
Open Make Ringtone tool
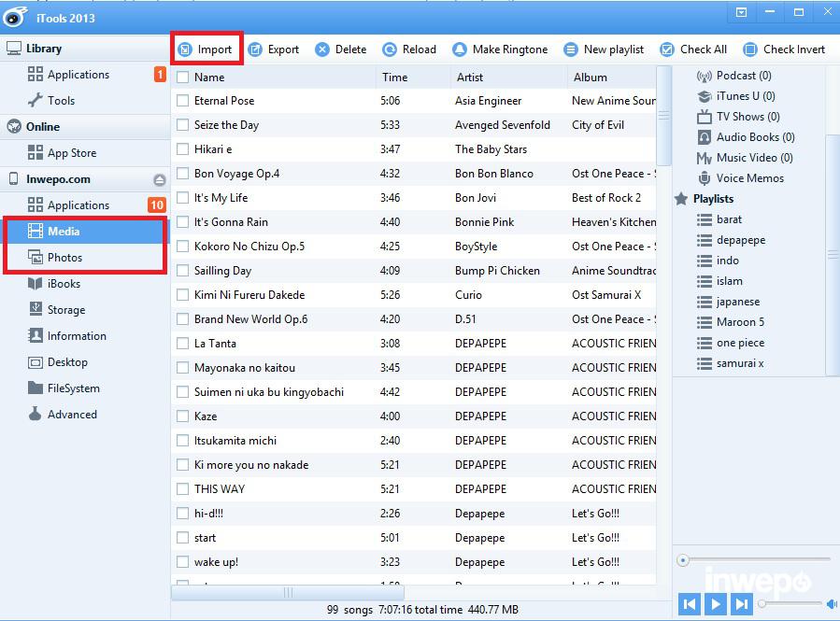(500, 49)
